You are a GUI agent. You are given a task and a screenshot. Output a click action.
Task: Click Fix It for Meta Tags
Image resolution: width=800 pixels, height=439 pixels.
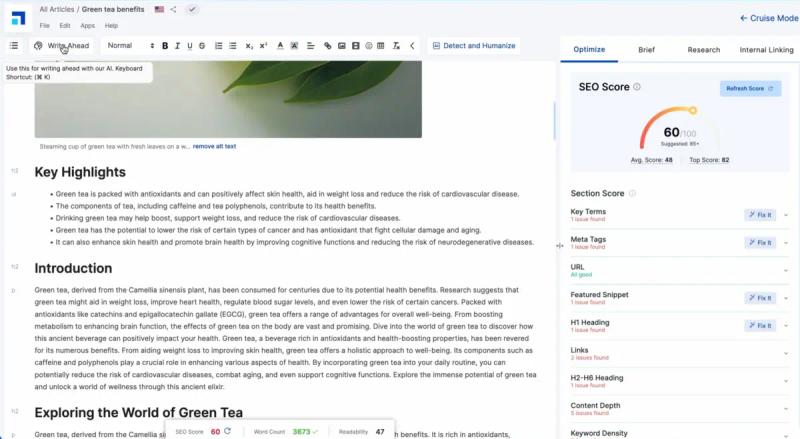(760, 242)
